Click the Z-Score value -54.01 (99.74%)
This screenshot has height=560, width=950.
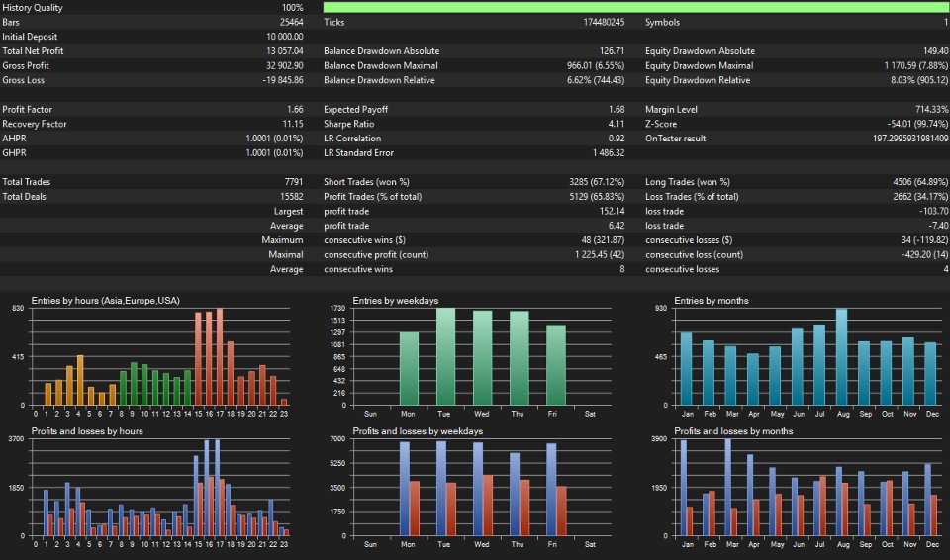pyautogui.click(x=918, y=125)
